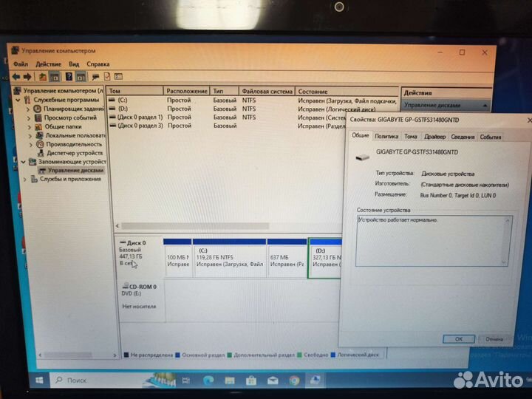Sort by the Расположение column header

point(187,91)
